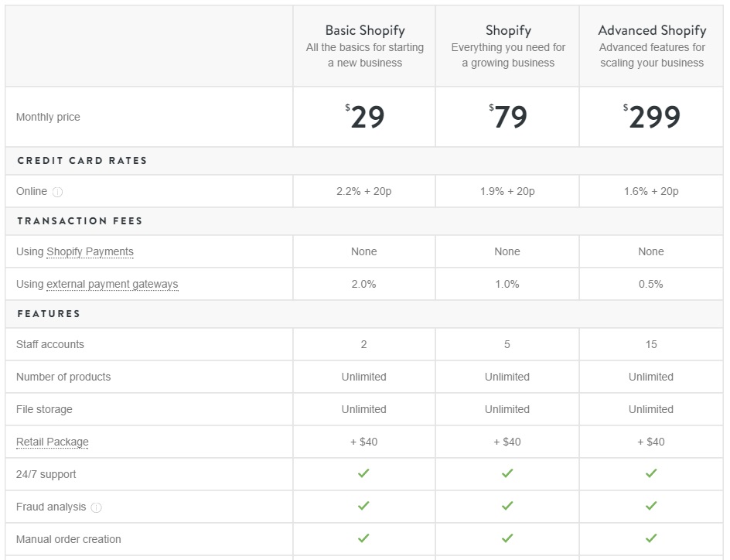Click the Transaction Fees section header

[x=80, y=221]
